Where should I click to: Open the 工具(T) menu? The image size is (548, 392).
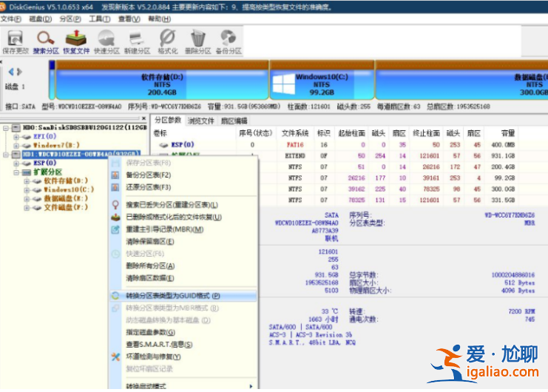coord(100,19)
